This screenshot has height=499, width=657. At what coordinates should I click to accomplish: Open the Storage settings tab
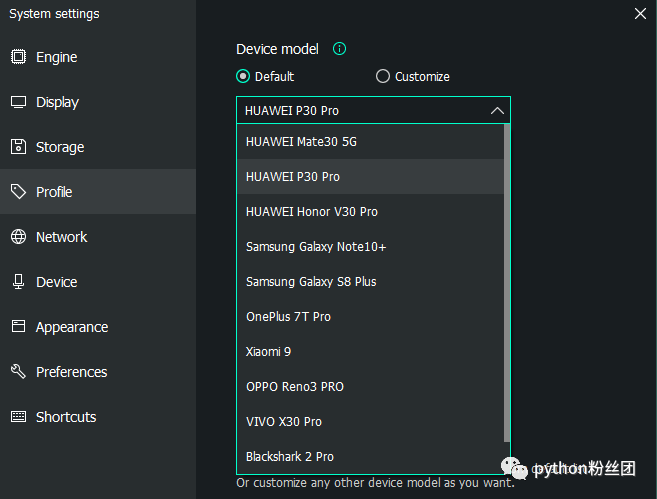tap(98, 147)
